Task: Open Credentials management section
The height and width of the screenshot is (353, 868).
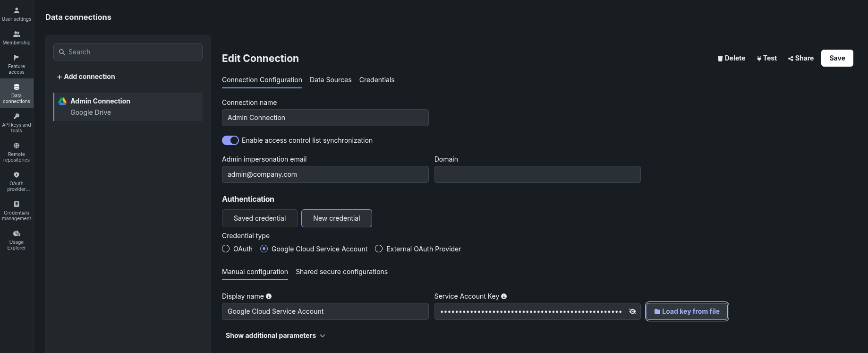Action: click(17, 210)
